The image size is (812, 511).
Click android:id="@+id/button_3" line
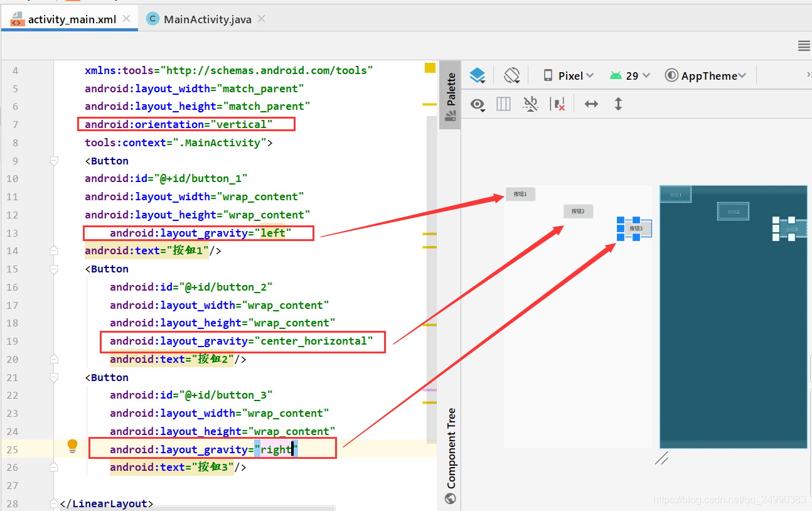pyautogui.click(x=191, y=395)
